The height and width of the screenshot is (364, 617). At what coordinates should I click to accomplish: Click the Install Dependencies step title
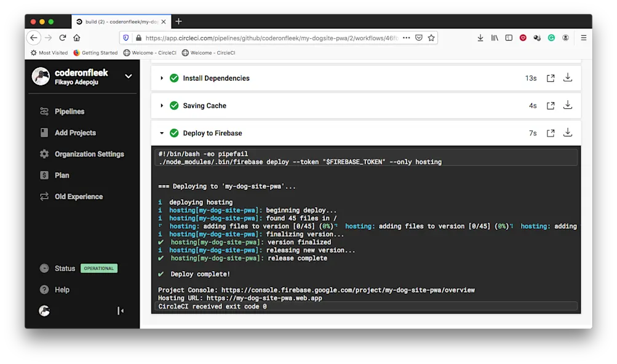(x=216, y=78)
